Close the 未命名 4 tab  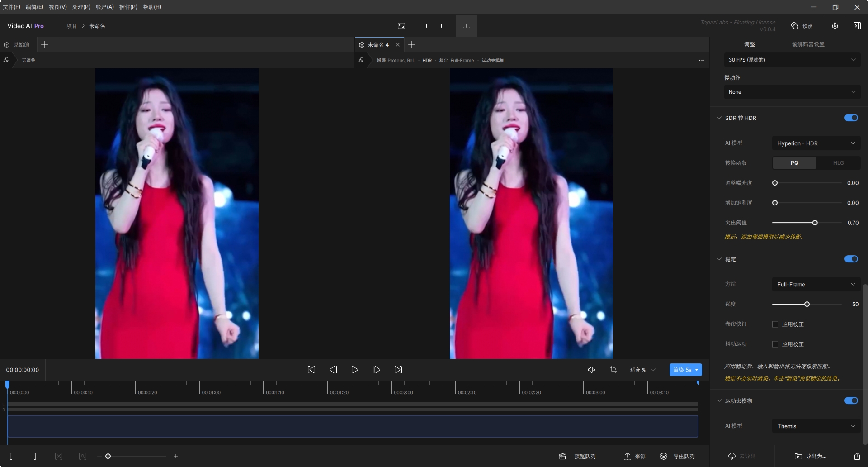pos(398,44)
